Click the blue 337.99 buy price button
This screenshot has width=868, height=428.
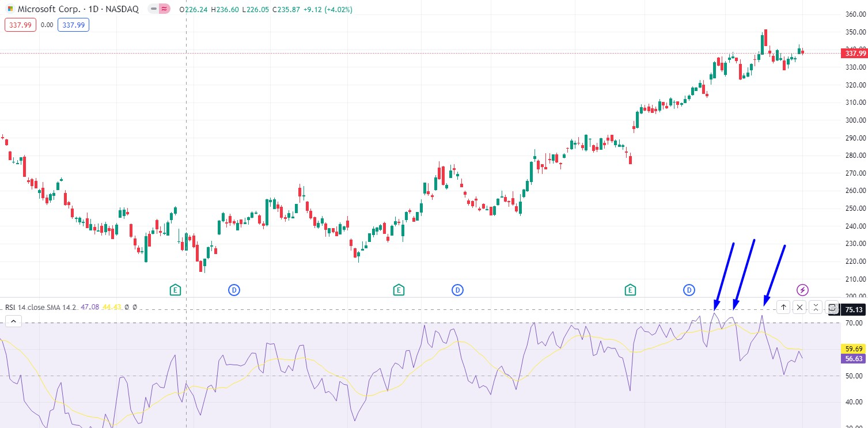73,25
